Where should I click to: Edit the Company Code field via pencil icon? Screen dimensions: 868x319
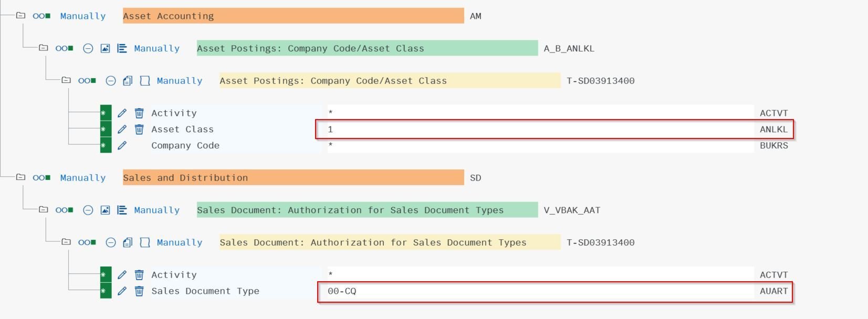pos(122,146)
